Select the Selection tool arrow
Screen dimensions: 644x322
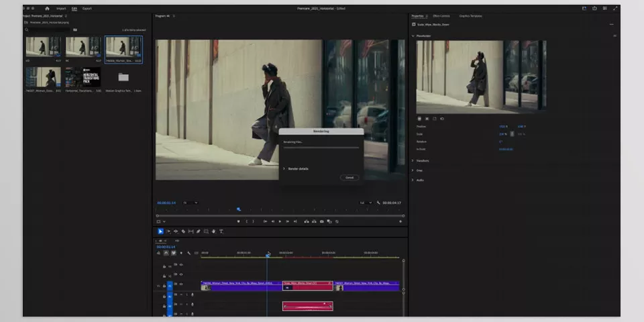tap(160, 231)
